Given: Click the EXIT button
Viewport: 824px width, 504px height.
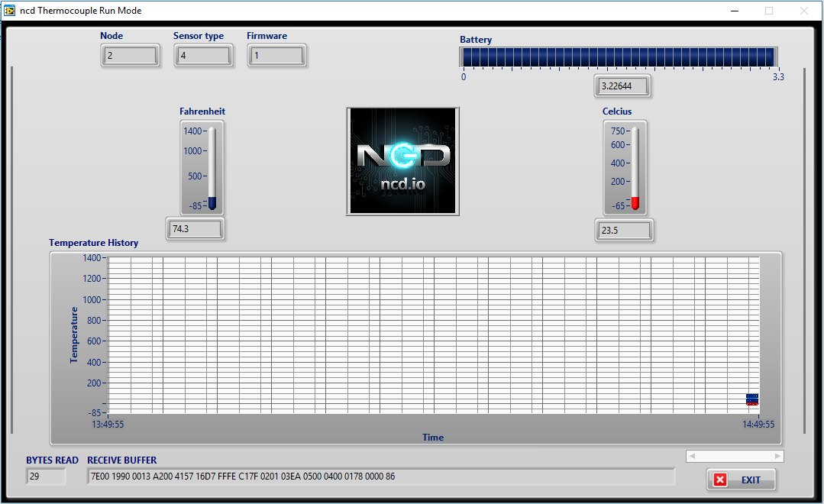Looking at the screenshot, I should pyautogui.click(x=741, y=480).
